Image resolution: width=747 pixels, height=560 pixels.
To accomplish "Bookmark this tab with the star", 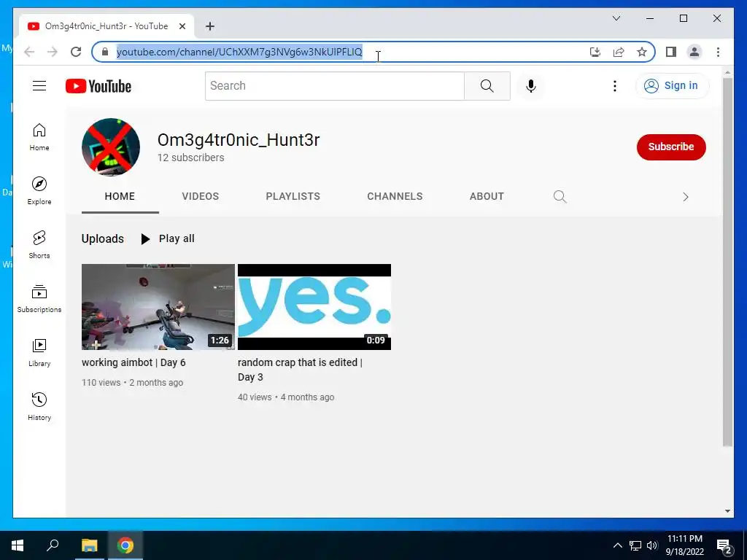I will click(x=642, y=52).
